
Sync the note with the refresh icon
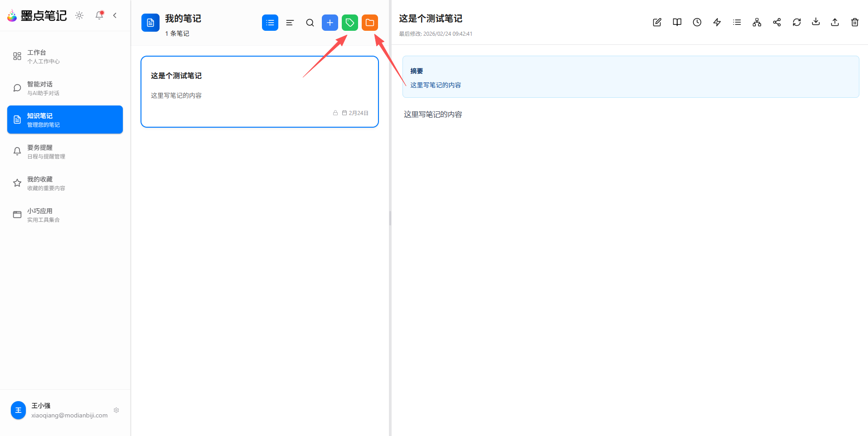[x=797, y=22]
